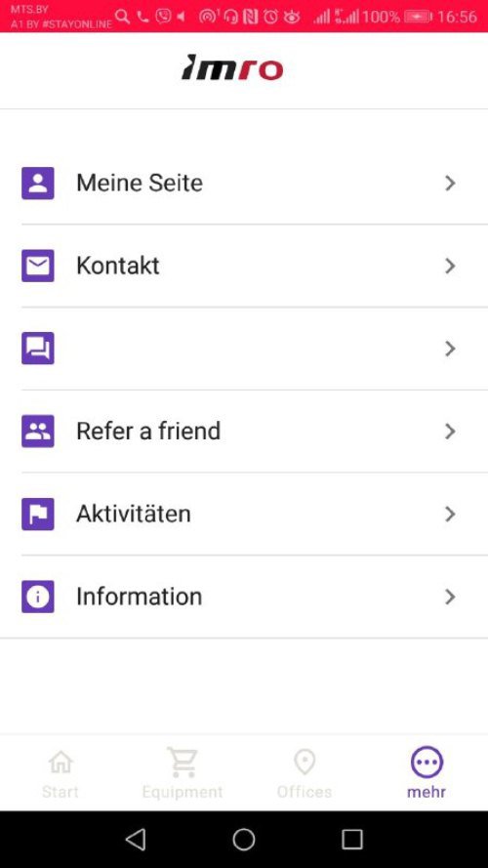Viewport: 488px width, 868px height.
Task: Tap the Android back triangle button
Action: point(136,840)
